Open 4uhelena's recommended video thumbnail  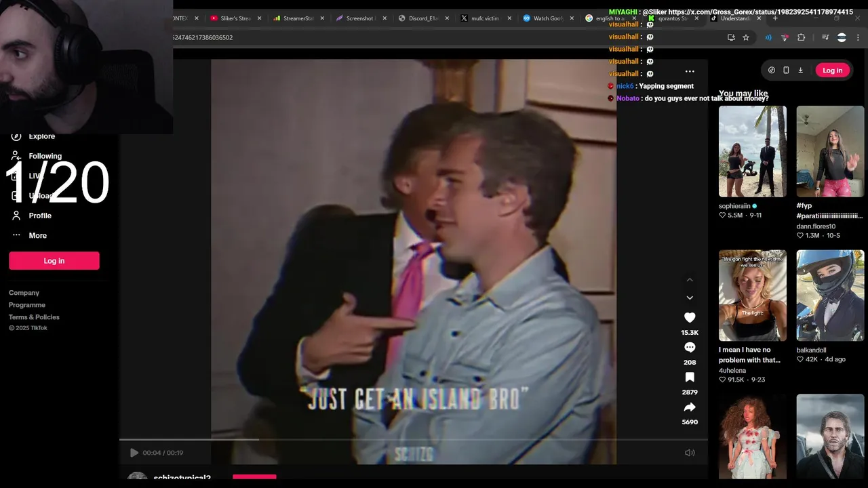[x=753, y=296]
